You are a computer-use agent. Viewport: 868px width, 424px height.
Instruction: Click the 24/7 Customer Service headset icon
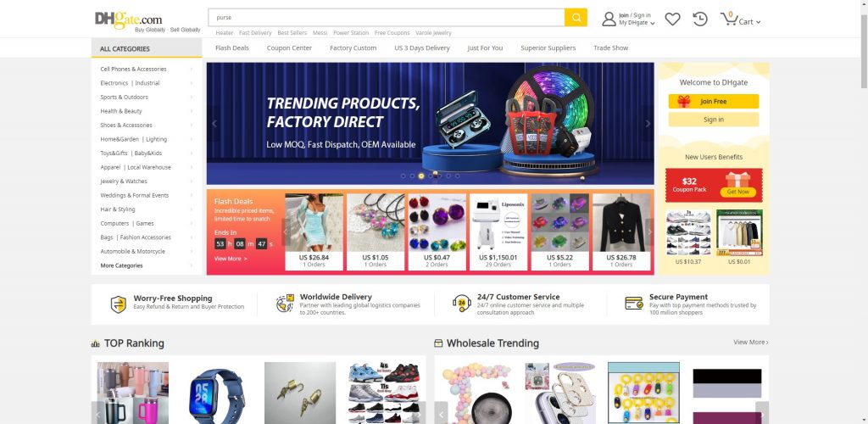tap(462, 304)
